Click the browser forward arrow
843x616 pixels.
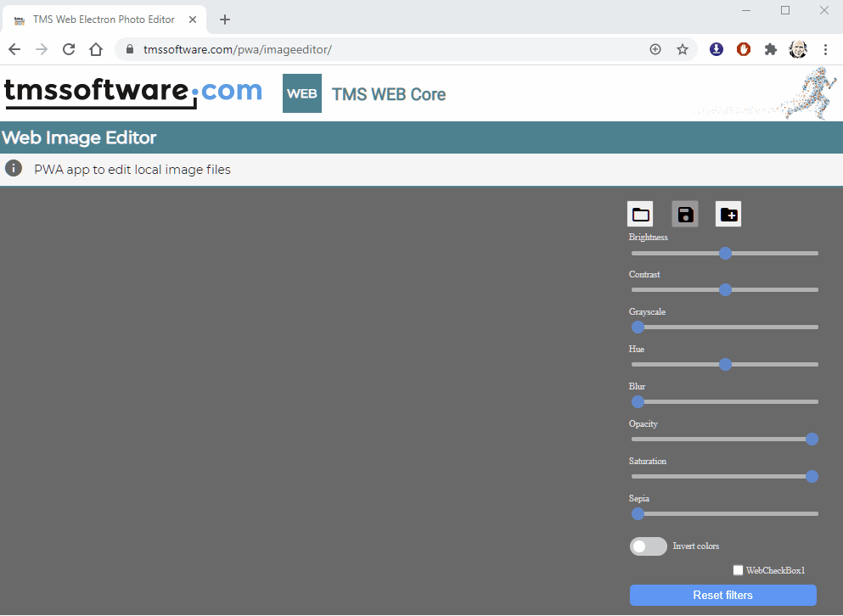42,49
